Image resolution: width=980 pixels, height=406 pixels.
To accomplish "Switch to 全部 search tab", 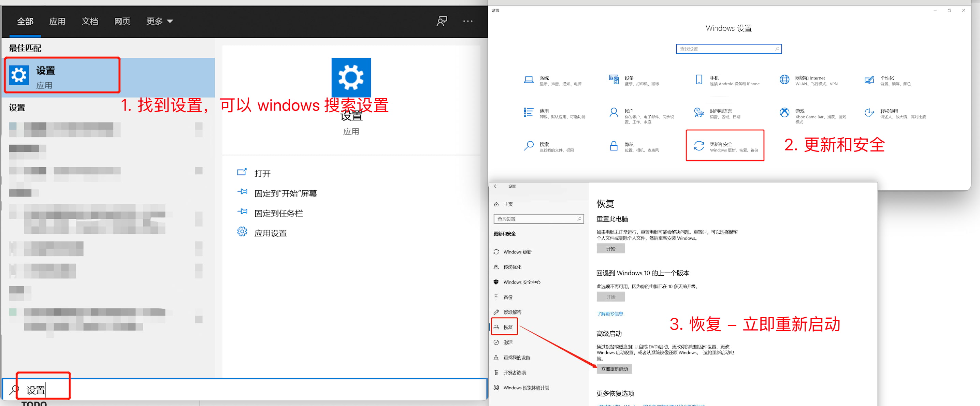I will 25,21.
